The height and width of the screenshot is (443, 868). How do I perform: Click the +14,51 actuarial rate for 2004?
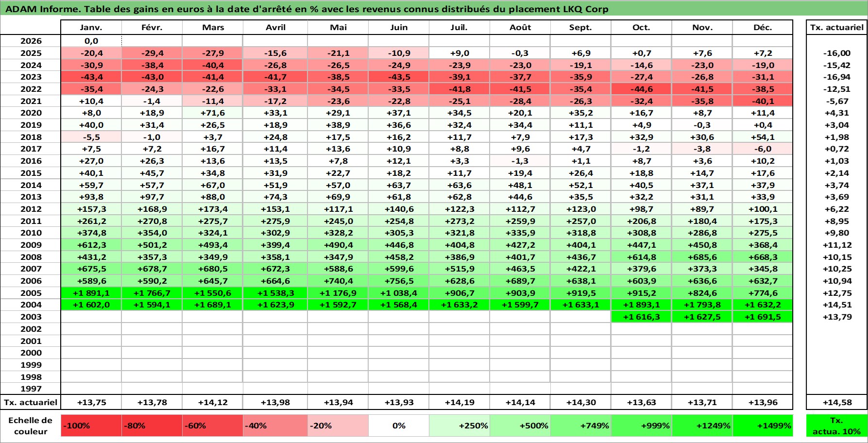pos(837,305)
